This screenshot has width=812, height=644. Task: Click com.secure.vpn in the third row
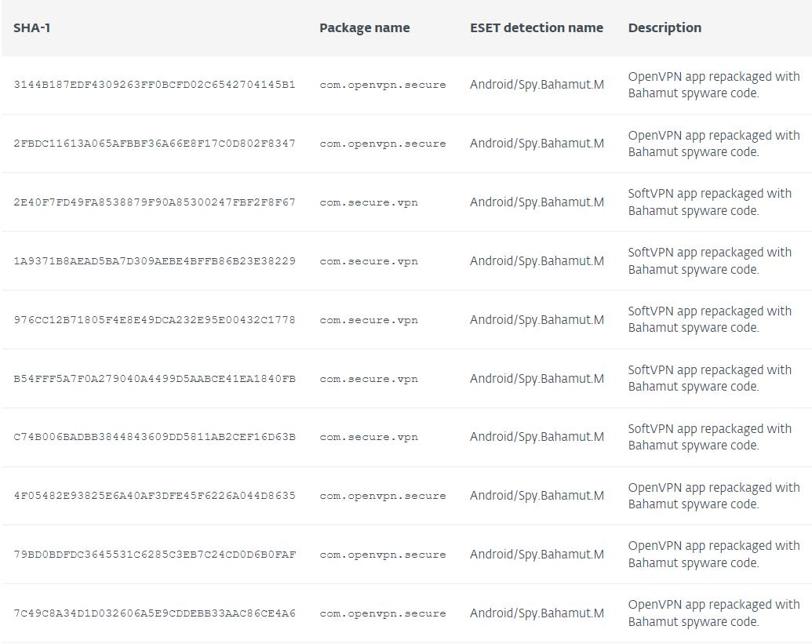(368, 202)
